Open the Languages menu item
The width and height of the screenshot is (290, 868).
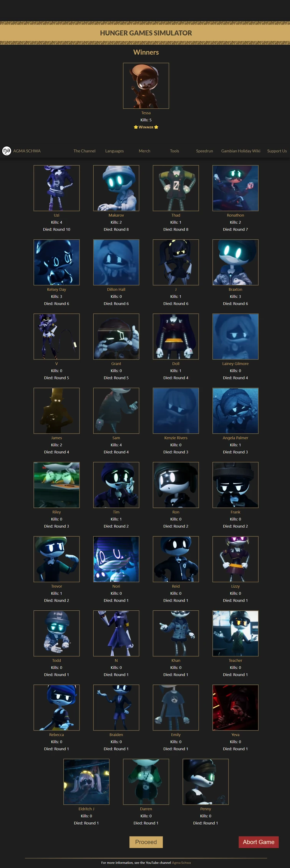click(114, 151)
